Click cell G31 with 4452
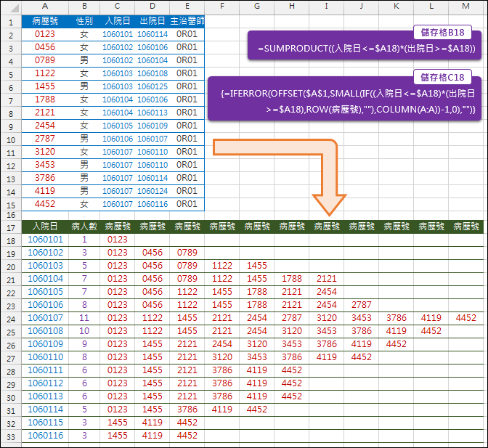This screenshot has width=488, height=448. point(257,410)
